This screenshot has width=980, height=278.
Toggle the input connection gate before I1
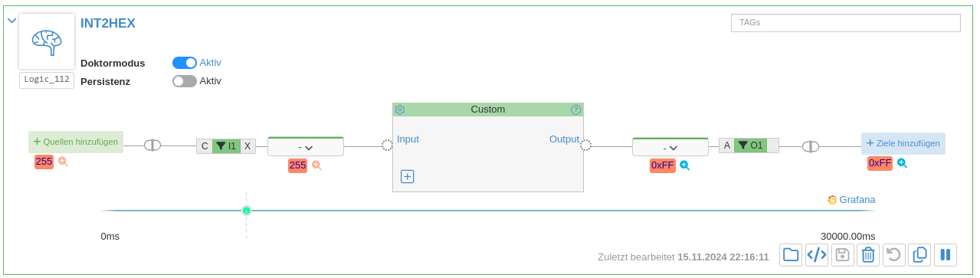click(x=152, y=146)
